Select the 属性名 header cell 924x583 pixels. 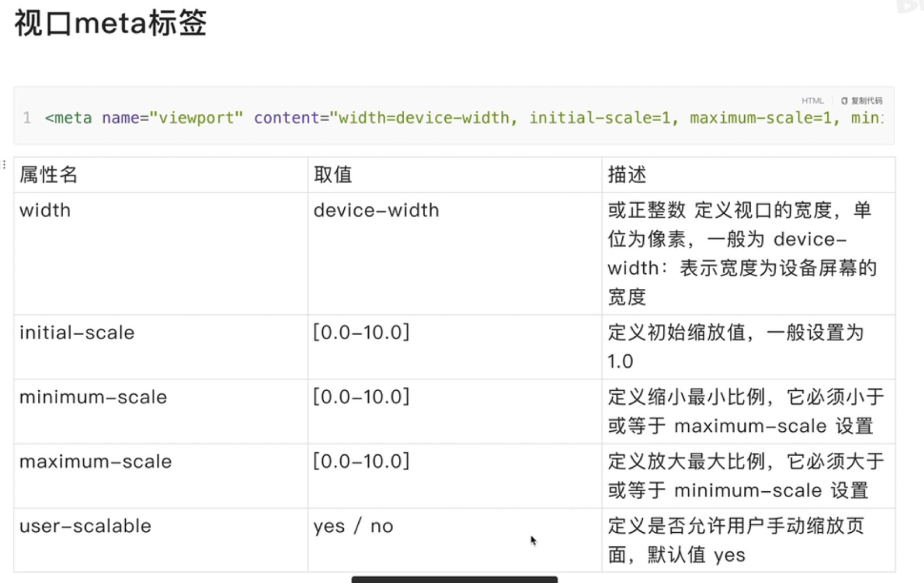161,175
